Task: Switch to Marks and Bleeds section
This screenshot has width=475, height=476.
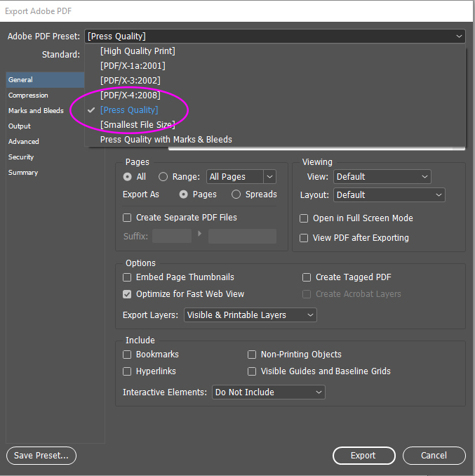Action: tap(45, 111)
